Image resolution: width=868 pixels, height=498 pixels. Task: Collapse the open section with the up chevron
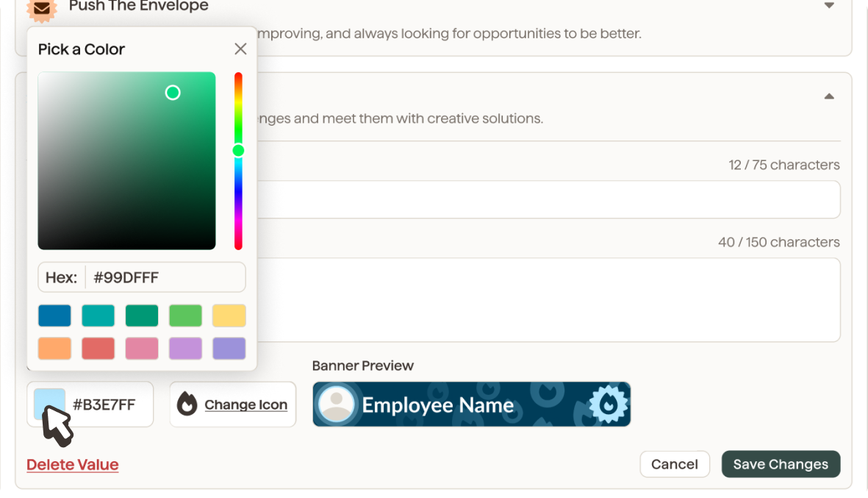(829, 96)
